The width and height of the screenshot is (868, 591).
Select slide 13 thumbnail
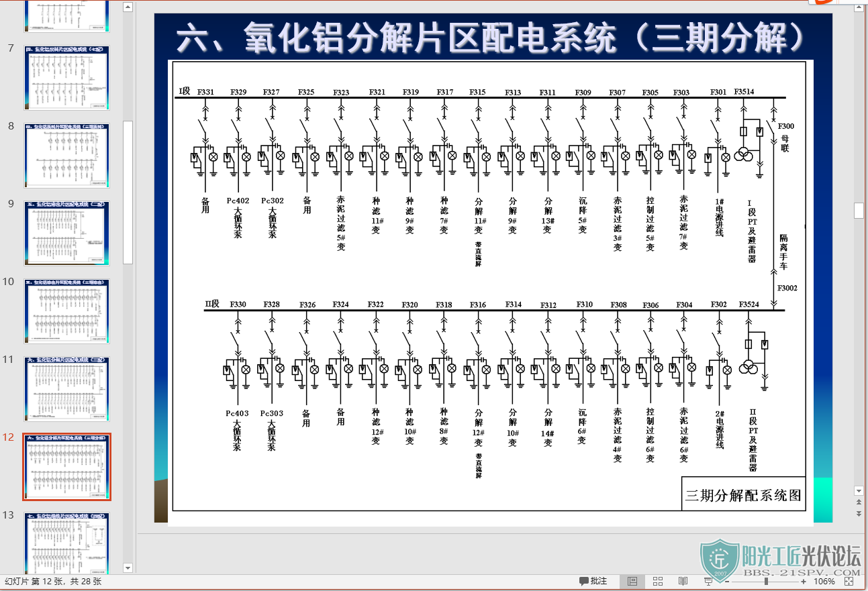tap(67, 543)
